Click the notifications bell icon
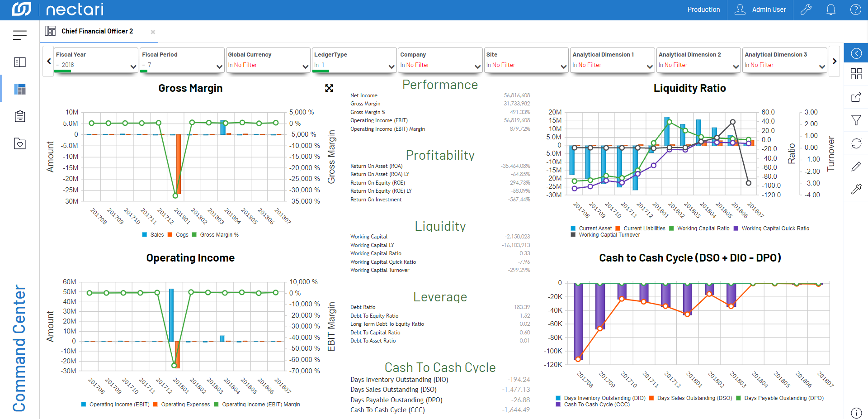 830,10
